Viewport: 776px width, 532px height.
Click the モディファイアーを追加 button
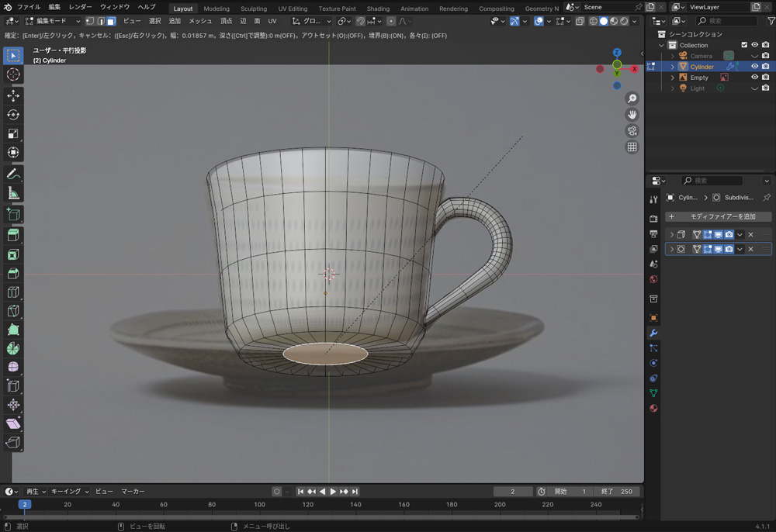pyautogui.click(x=719, y=216)
